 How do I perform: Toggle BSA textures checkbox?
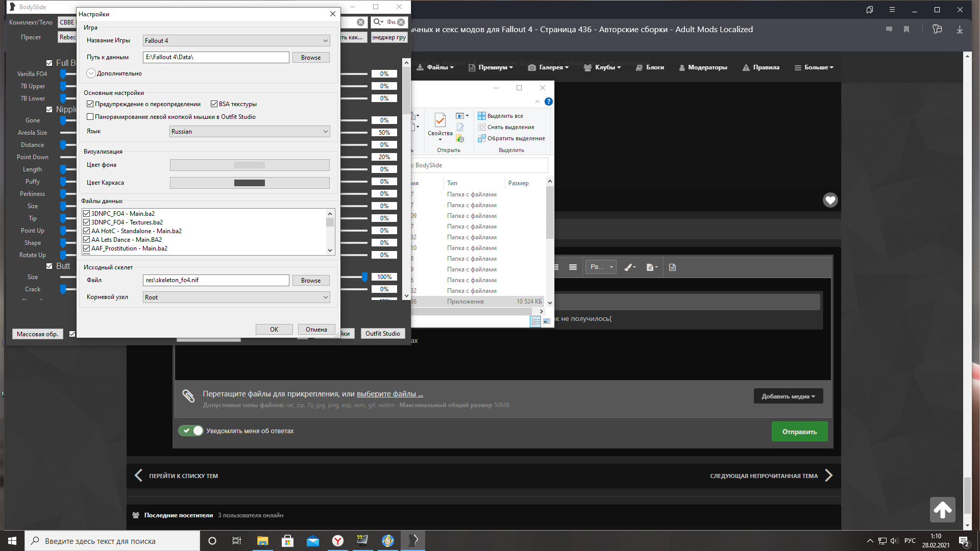[x=214, y=104]
